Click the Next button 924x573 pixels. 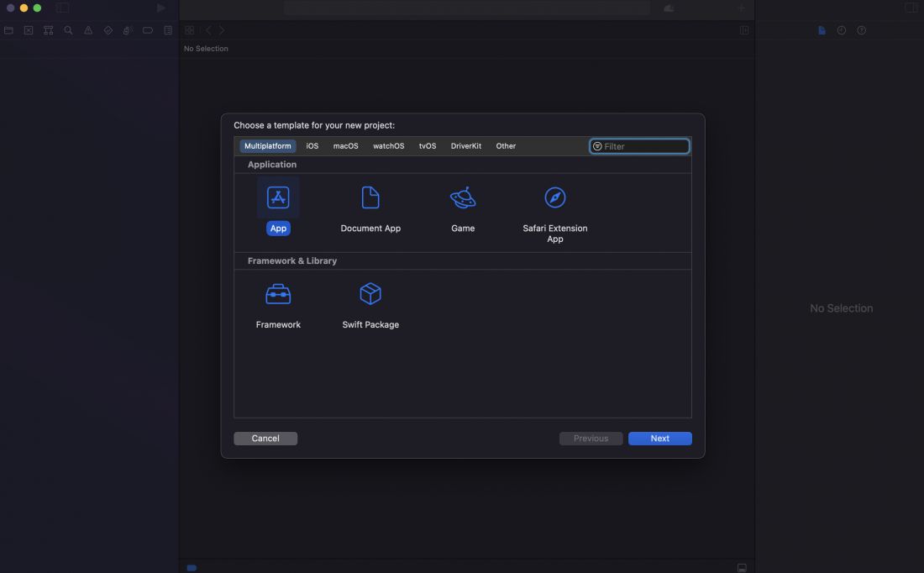(x=660, y=438)
